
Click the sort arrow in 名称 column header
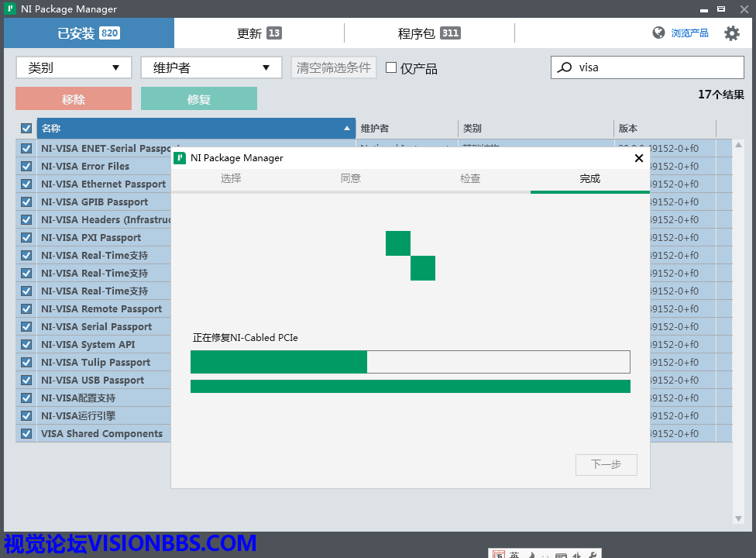point(347,129)
